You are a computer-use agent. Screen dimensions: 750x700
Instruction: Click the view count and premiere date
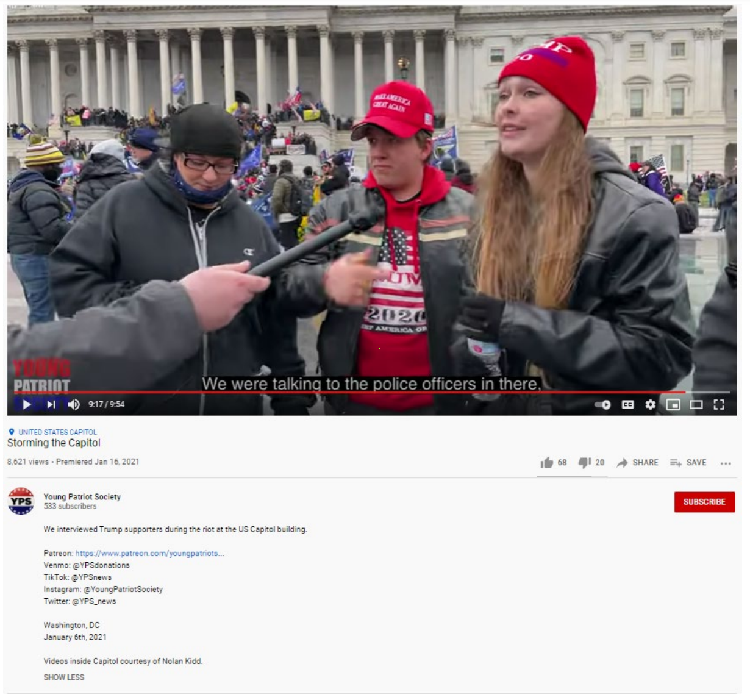[73, 462]
